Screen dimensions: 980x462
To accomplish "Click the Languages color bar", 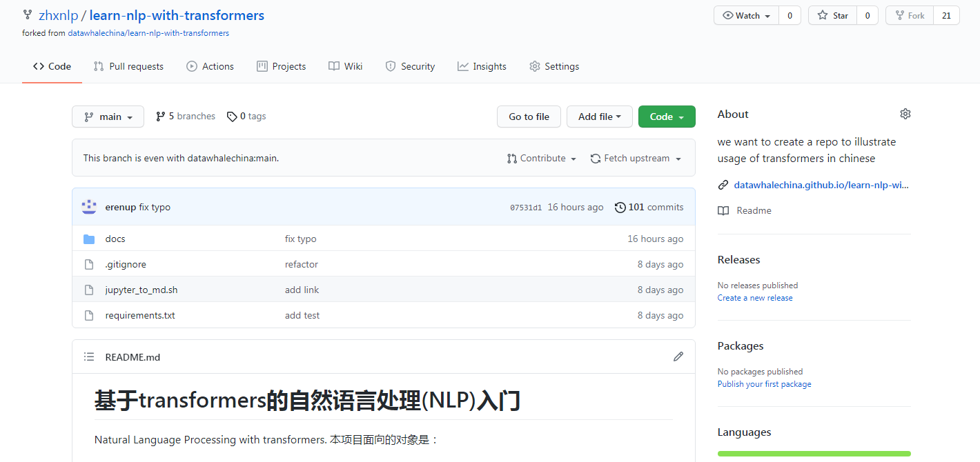I will (x=814, y=453).
